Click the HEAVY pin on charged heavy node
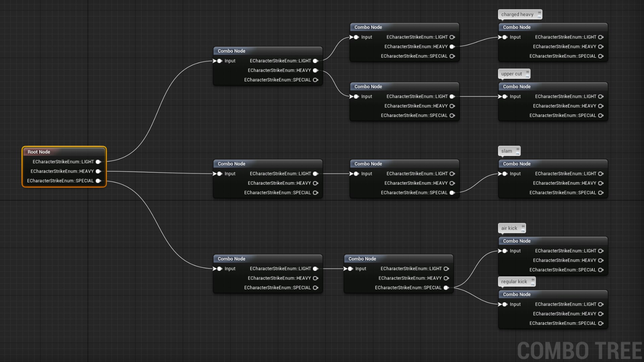 click(x=600, y=47)
